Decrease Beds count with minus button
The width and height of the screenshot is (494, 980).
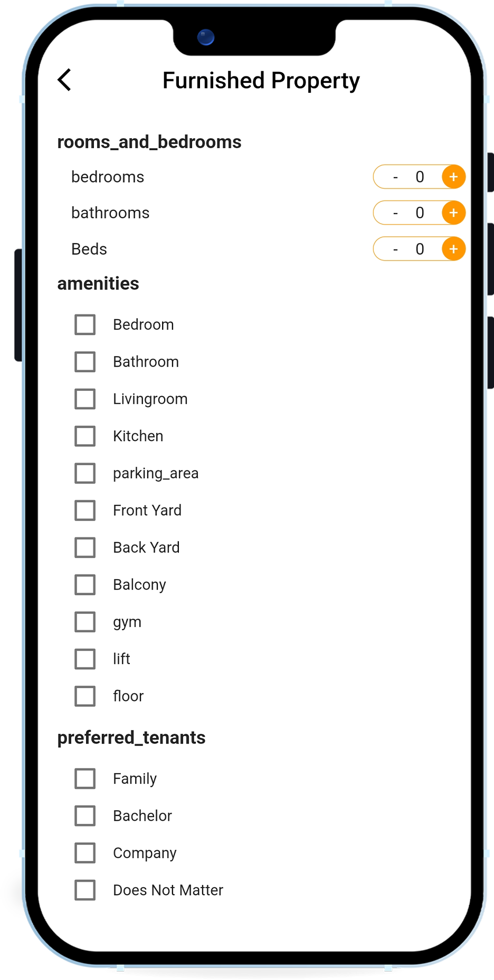pyautogui.click(x=395, y=249)
